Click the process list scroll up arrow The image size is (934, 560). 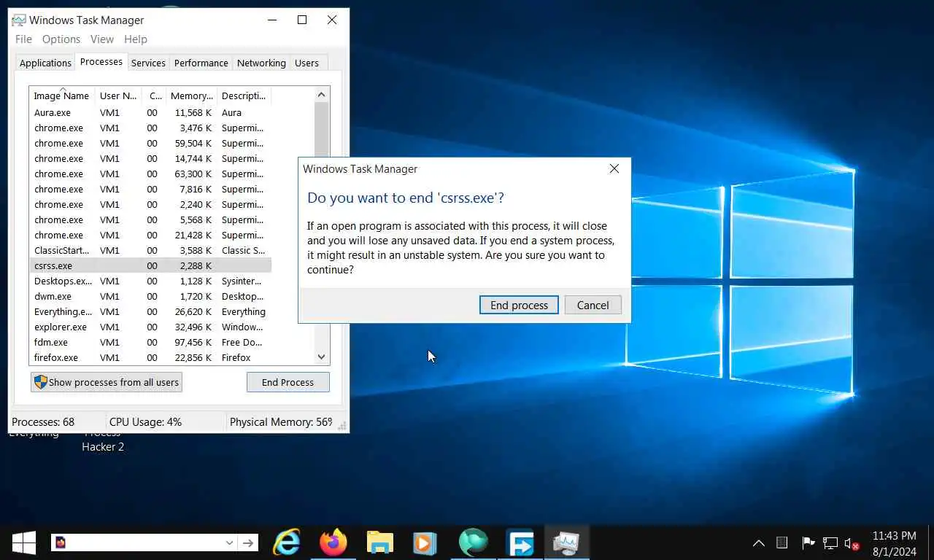pyautogui.click(x=322, y=94)
